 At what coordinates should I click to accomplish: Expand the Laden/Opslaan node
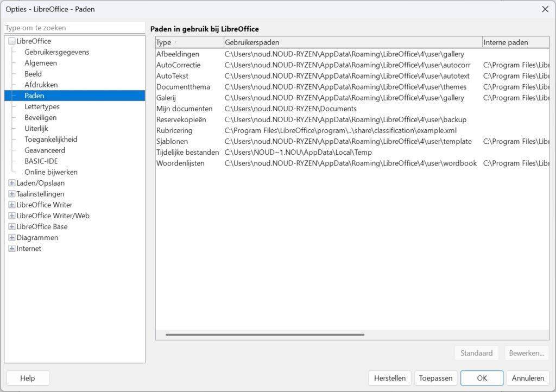click(x=12, y=183)
